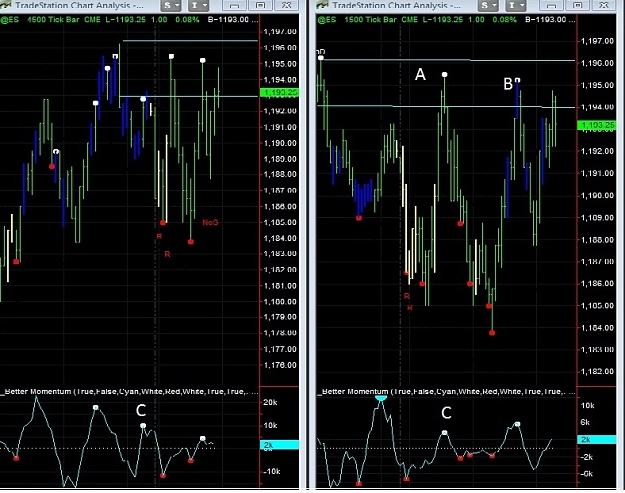Click the TradeStation icon in the 1500 Tick window title bar
Screen dimensions: 625x493
322,5
